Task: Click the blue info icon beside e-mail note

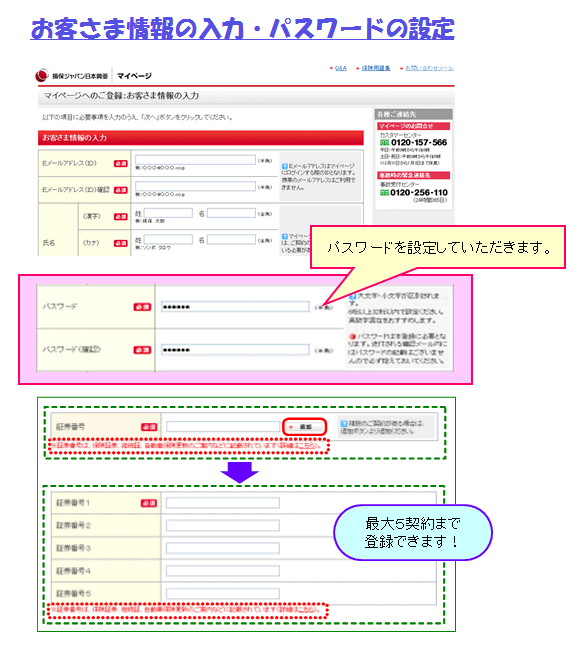Action: (285, 166)
